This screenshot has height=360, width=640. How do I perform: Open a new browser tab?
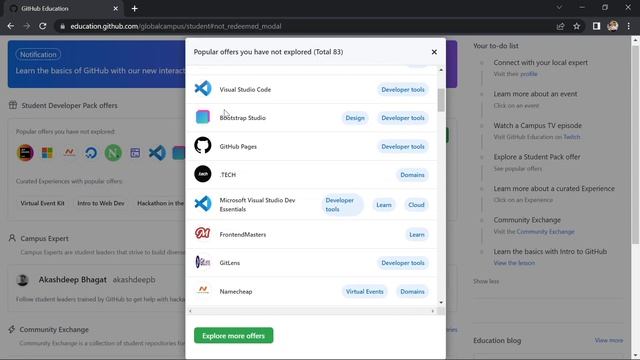[x=135, y=9]
